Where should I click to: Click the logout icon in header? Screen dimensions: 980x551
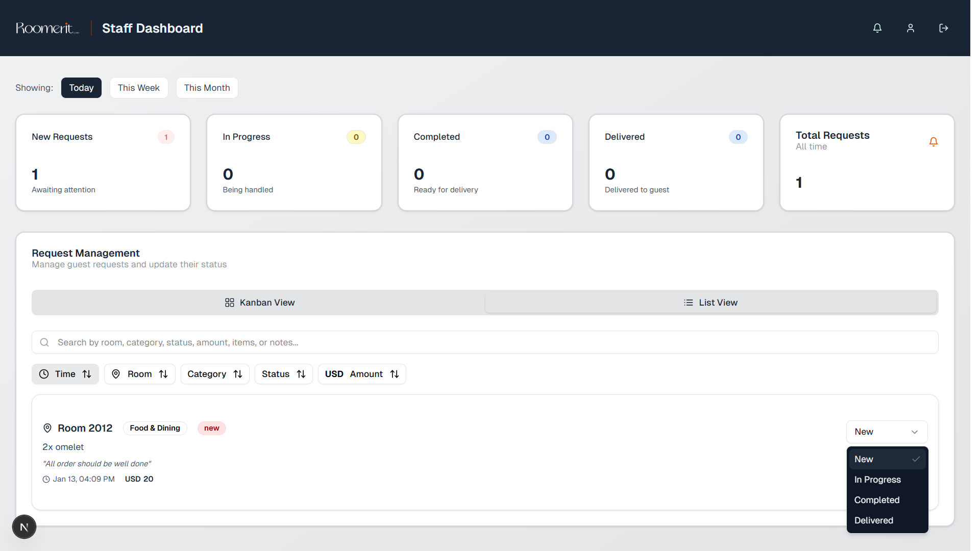click(x=943, y=28)
